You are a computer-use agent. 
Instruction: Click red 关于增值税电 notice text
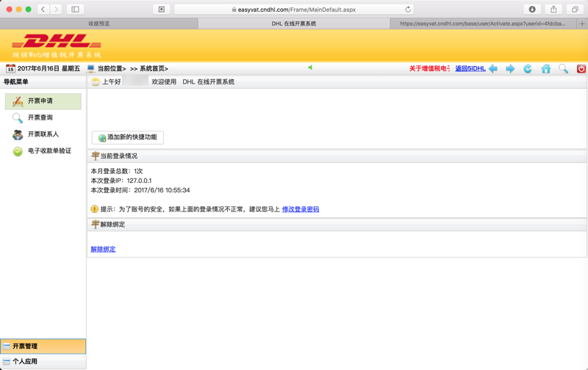429,68
